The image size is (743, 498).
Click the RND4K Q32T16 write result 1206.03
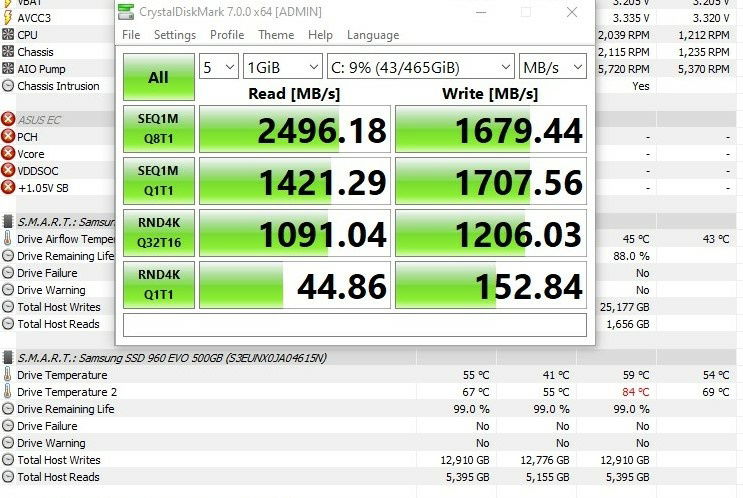491,233
